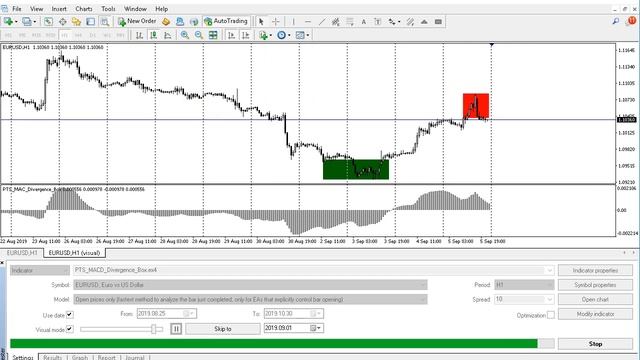Toggle chart shift icon
Screen dimensions: 640x360
245,36
